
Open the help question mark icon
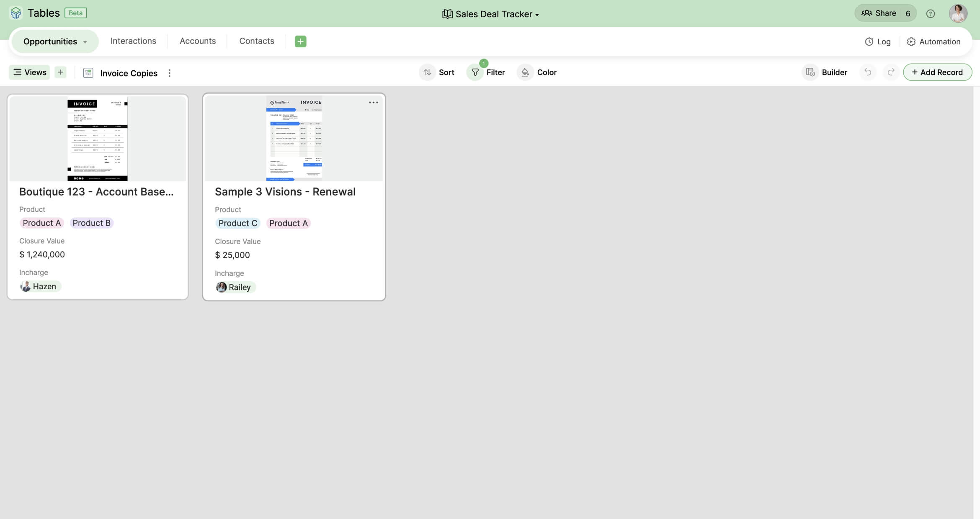click(930, 14)
